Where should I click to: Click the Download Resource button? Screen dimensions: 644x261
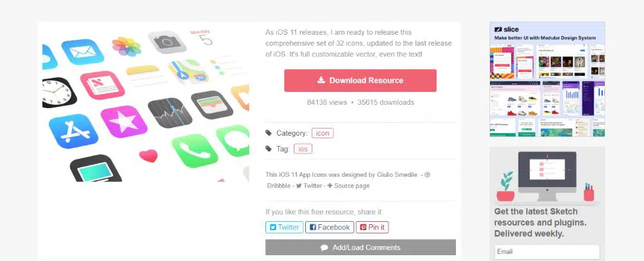tap(360, 80)
